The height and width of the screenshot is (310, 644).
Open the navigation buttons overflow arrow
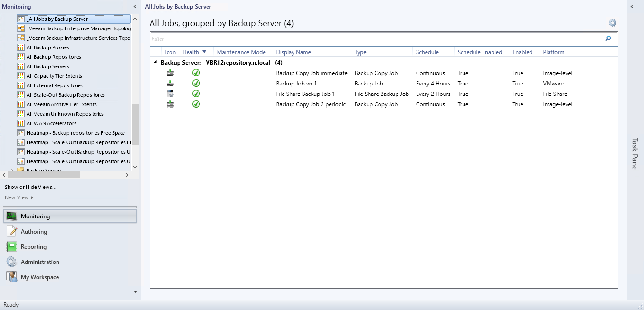coord(135,292)
